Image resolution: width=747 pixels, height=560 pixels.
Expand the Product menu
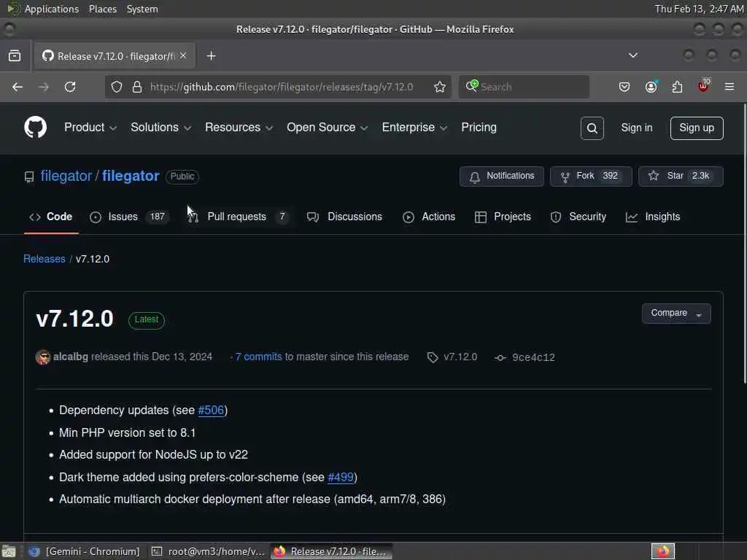90,128
